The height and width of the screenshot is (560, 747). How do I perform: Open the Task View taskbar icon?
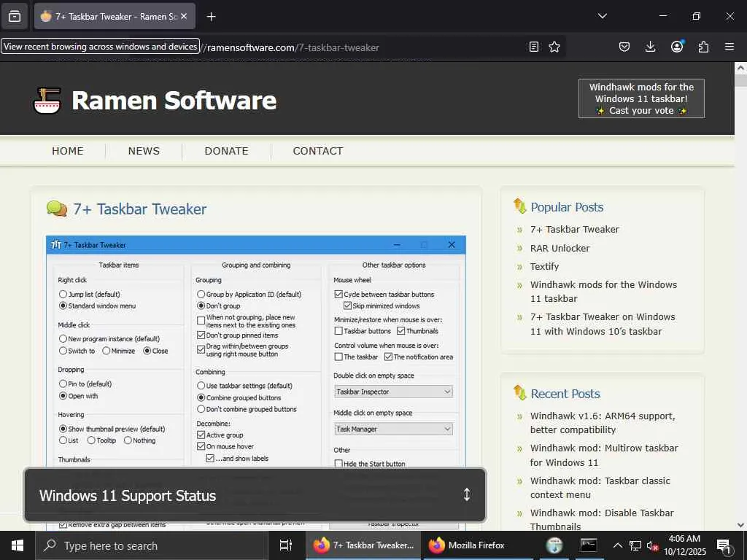click(x=286, y=545)
